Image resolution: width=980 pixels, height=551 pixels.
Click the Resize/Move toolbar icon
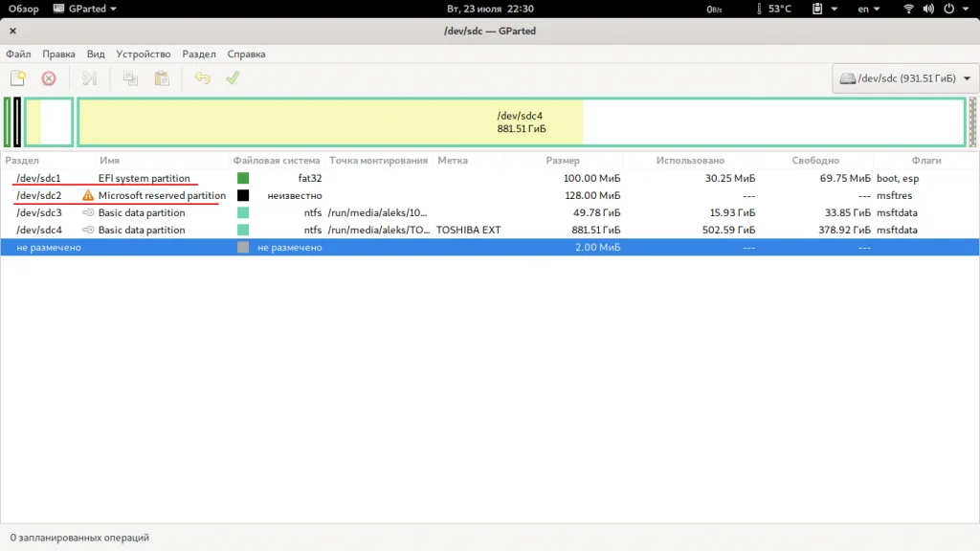(x=89, y=78)
